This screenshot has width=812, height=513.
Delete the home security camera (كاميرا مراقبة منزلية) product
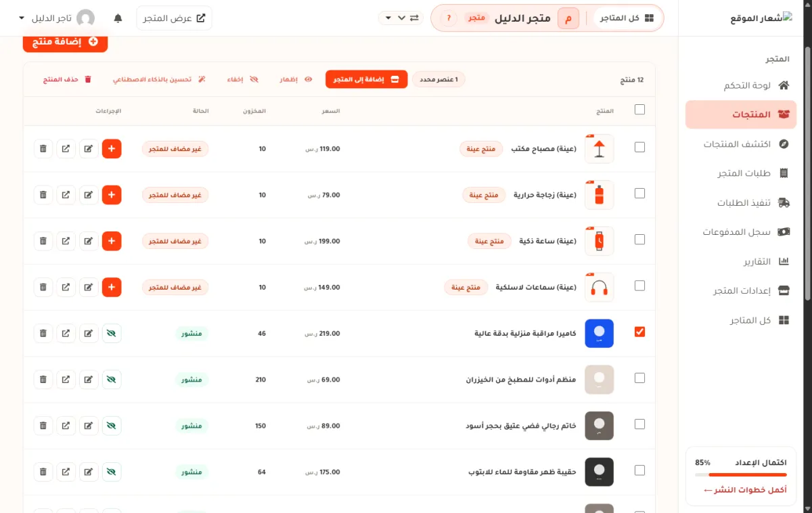pos(43,334)
